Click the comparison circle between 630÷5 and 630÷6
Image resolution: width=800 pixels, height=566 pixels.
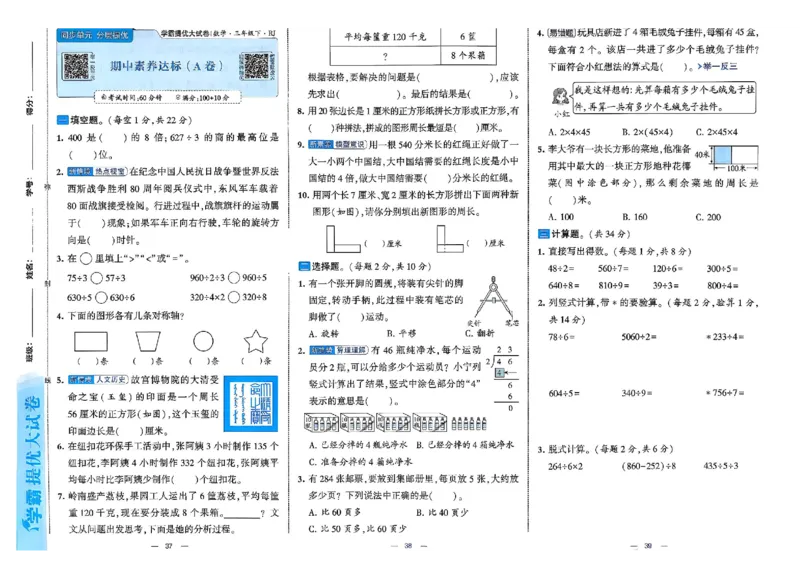point(101,298)
